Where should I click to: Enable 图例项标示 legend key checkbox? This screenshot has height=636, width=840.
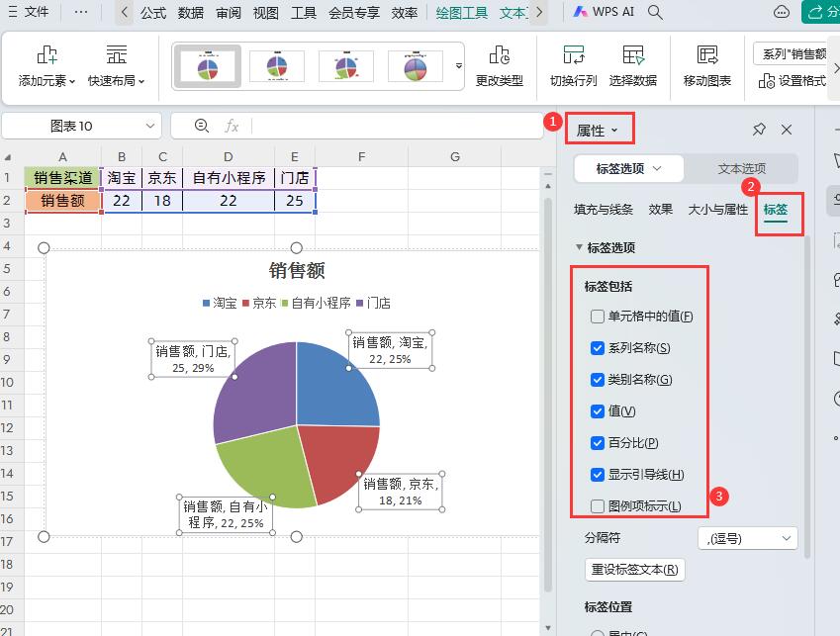(x=598, y=505)
